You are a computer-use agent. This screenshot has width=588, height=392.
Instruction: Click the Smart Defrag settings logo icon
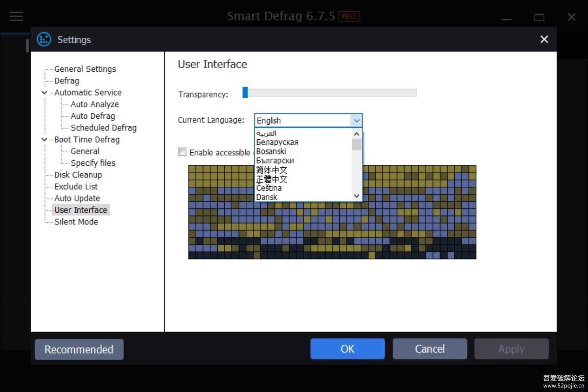click(x=44, y=39)
